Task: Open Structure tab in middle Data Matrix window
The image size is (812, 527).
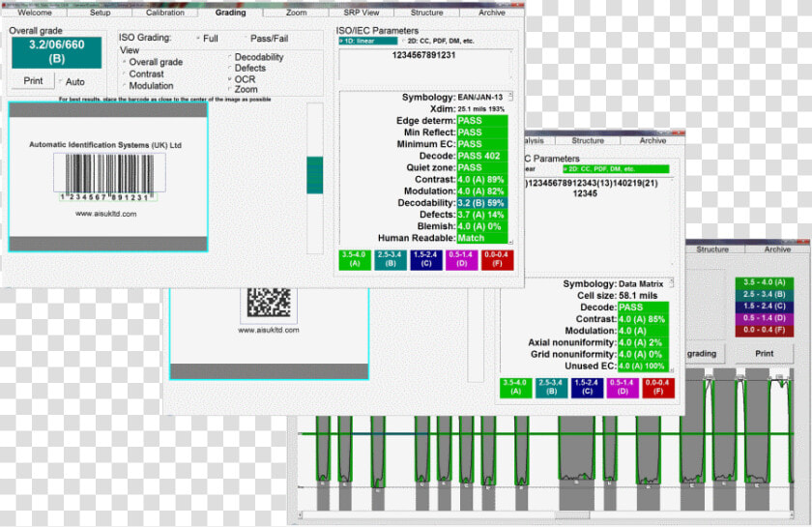Action: (x=588, y=140)
